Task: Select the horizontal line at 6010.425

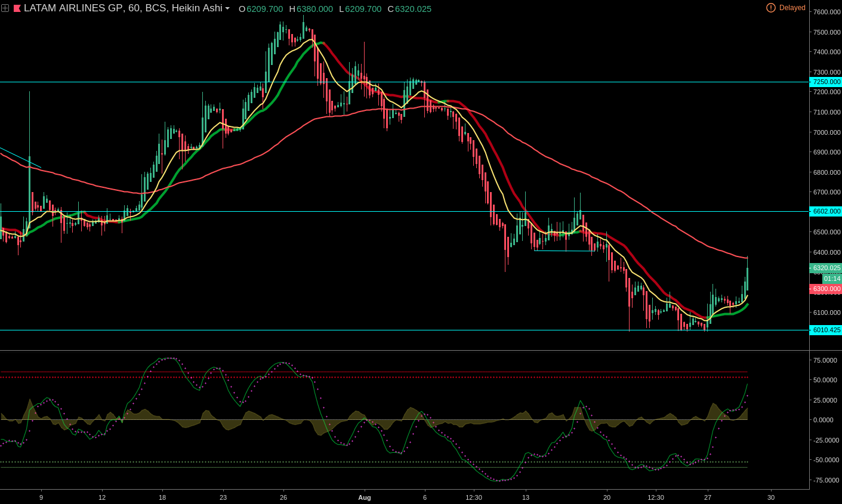Action: (404, 330)
